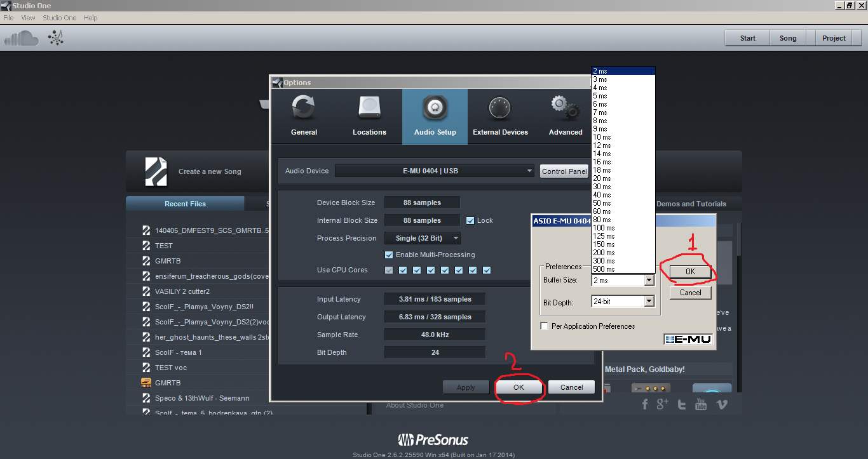Viewport: 868px width, 459px height.
Task: Click the Create a new Song icon
Action: pyautogui.click(x=156, y=171)
